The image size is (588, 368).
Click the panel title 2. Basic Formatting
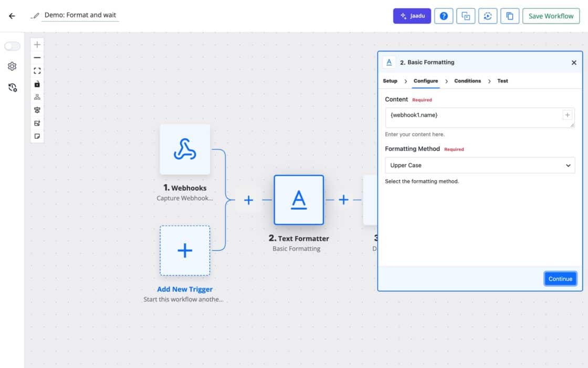[427, 63]
